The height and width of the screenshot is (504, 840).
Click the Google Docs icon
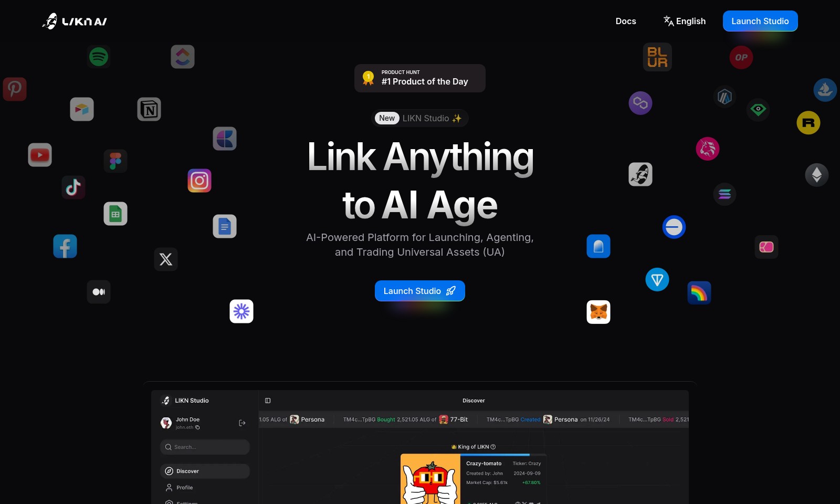click(225, 226)
